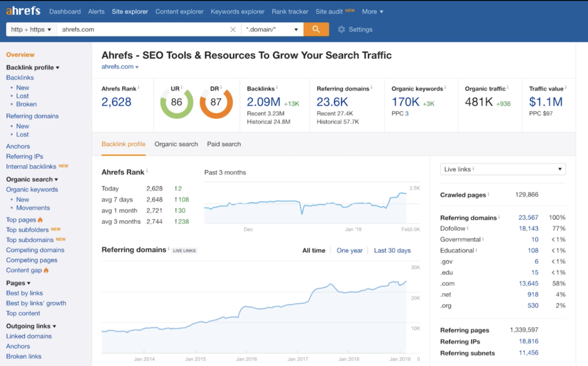Open the Linked domains sidebar link

[29, 336]
